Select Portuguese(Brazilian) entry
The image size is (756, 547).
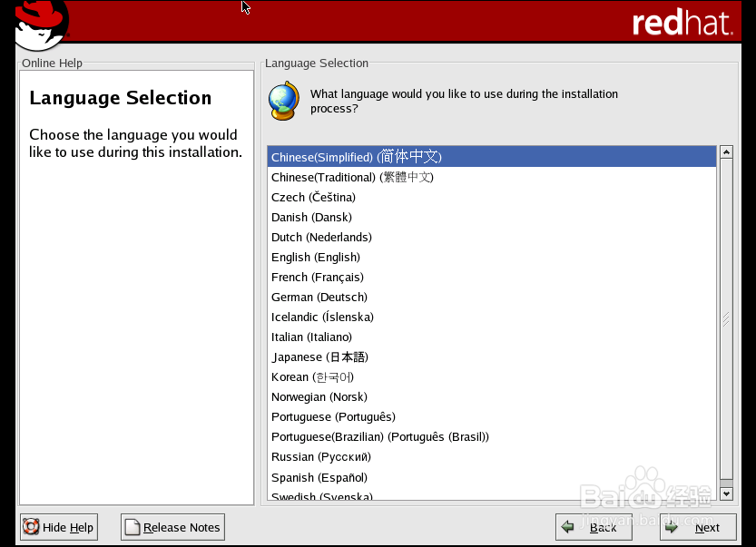[492, 437]
